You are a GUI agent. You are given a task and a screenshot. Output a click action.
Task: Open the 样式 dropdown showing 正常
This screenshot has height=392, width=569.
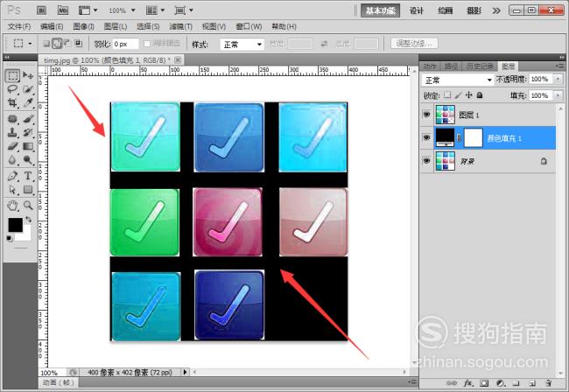tap(242, 45)
